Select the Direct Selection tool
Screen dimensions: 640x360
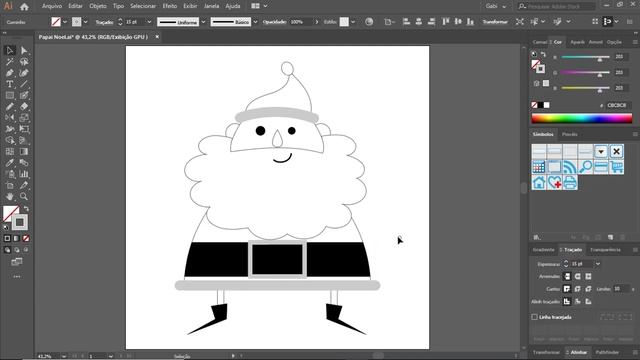pos(24,51)
